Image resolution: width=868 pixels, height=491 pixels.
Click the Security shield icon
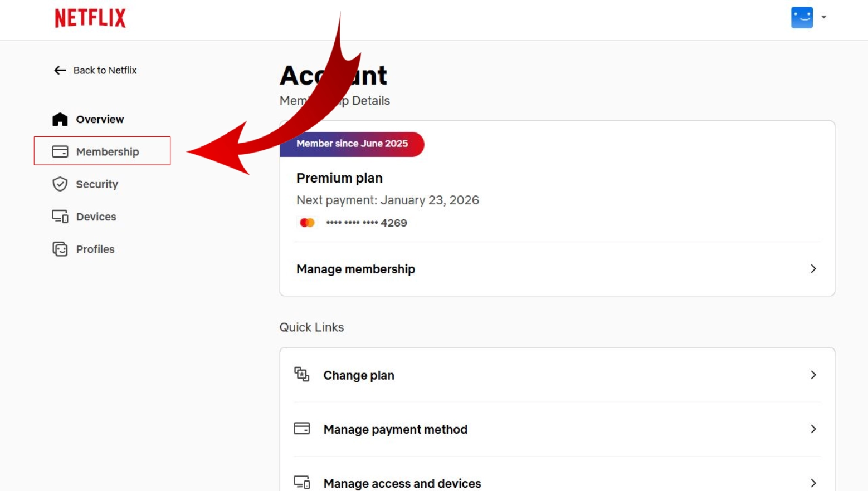point(60,184)
